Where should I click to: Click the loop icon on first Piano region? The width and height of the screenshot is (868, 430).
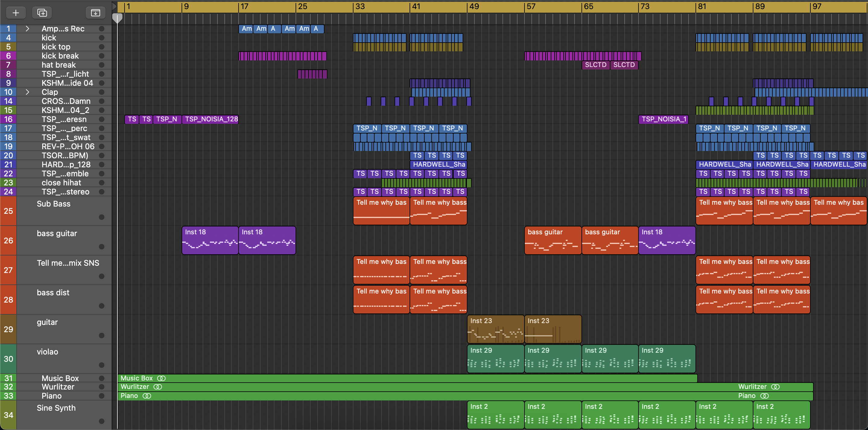point(147,396)
